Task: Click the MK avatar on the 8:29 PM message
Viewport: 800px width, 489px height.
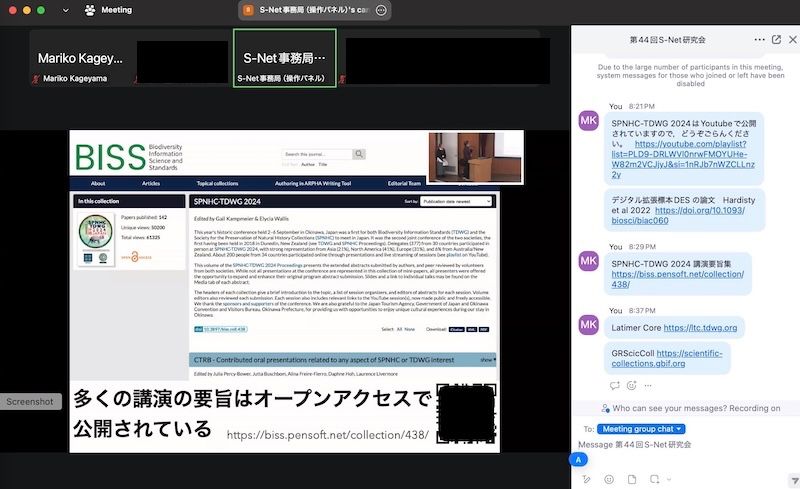Action: 588,261
